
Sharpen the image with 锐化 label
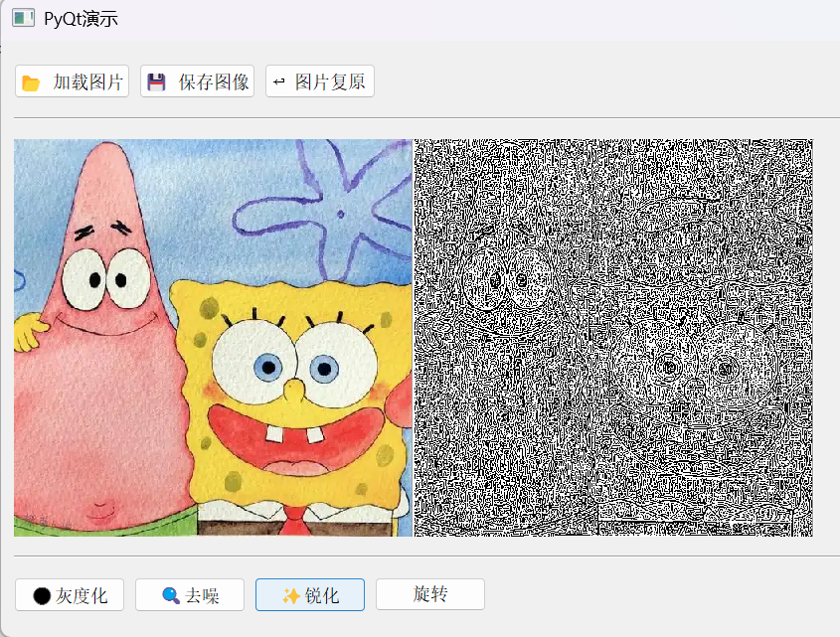pyautogui.click(x=322, y=595)
